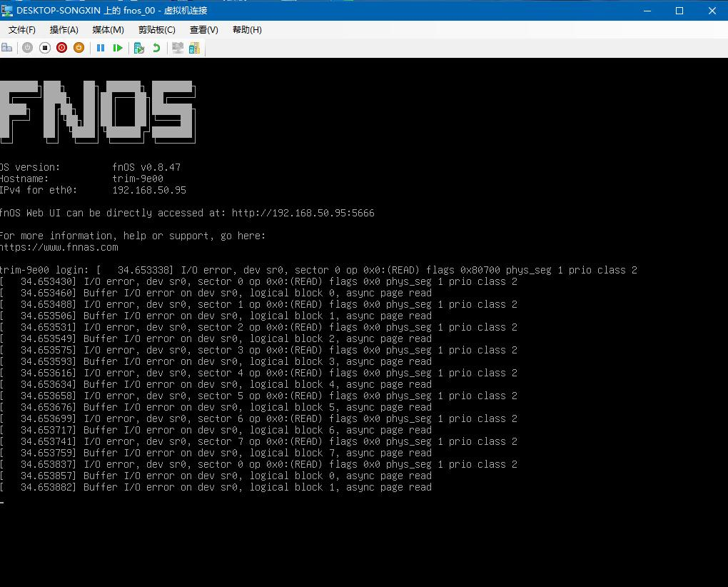Create a checkpoint of the VM

(139, 48)
